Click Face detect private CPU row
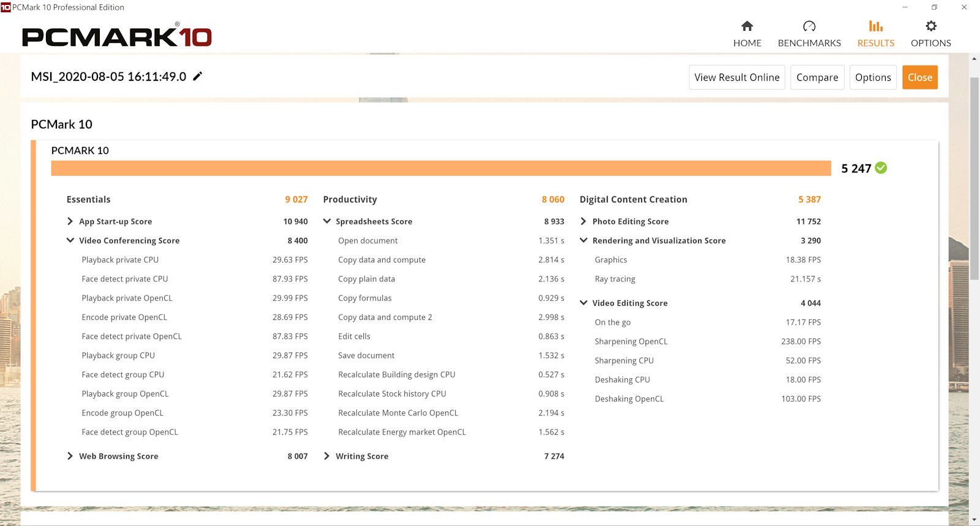 click(195, 279)
